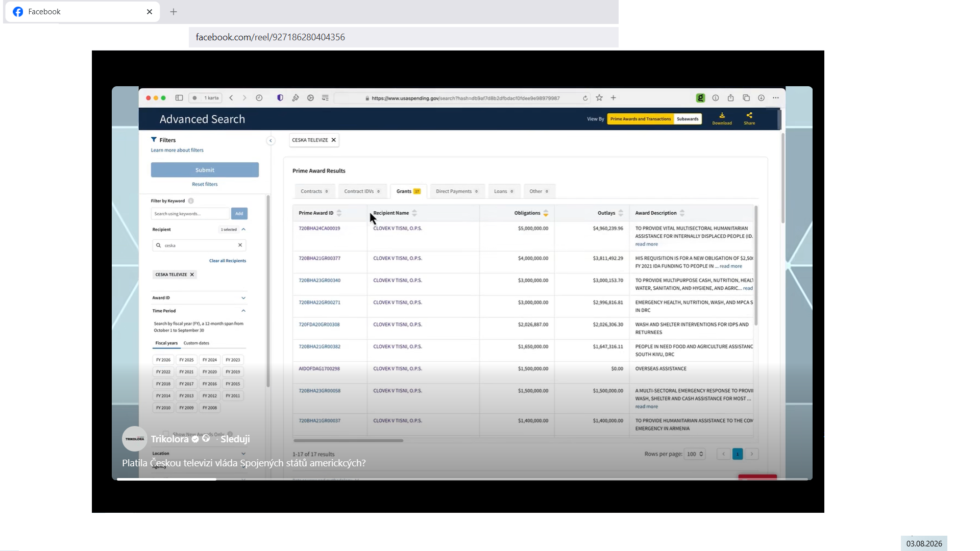Bookmark page with the star icon
This screenshot has width=980, height=551.
pyautogui.click(x=599, y=98)
